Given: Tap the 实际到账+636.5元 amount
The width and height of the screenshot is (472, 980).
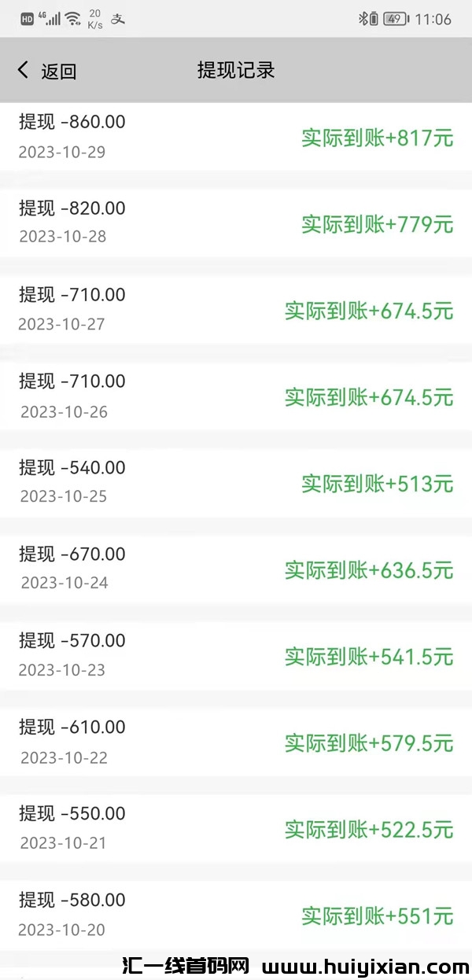Looking at the screenshot, I should [x=369, y=569].
